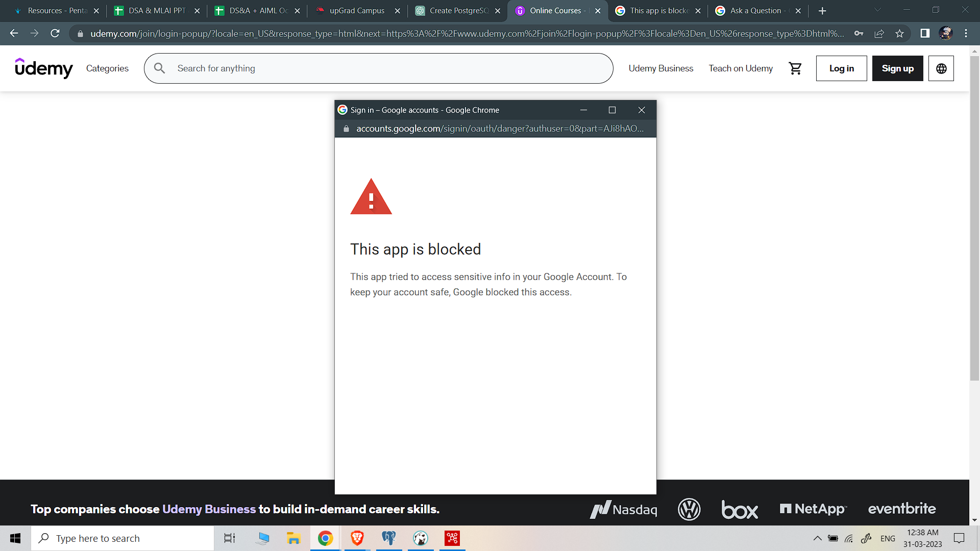Toggle the Chrome side panel
The image size is (980, 551).
924,33
